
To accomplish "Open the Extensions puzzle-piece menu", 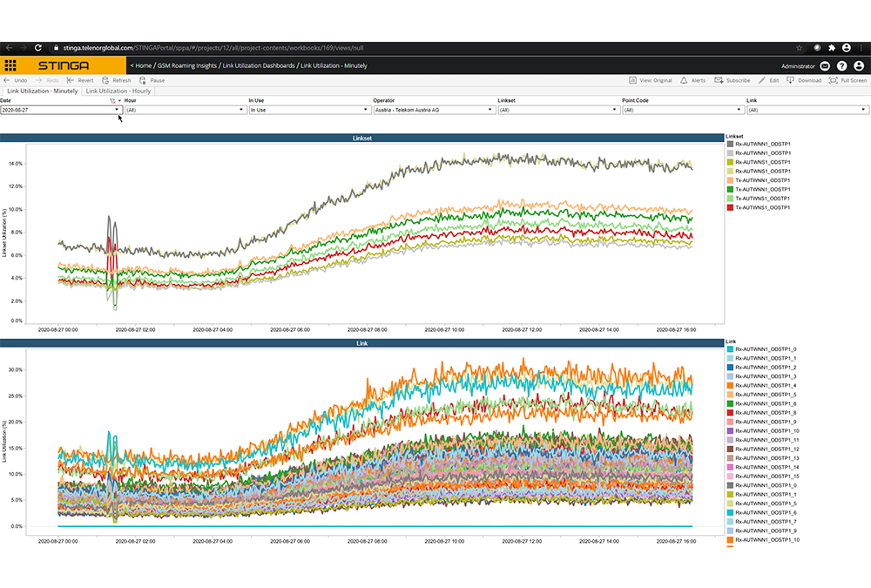I will [832, 48].
